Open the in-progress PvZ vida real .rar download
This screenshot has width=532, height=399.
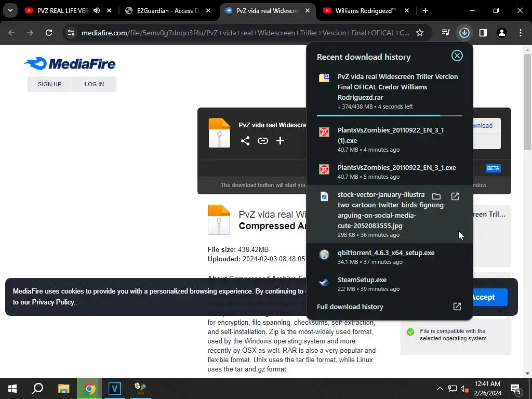(389, 91)
